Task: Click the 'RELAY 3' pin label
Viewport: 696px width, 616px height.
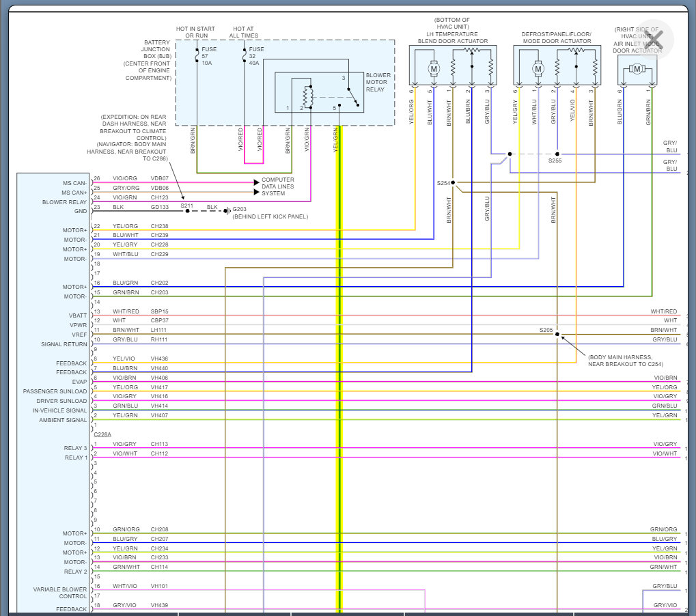Action: point(75,448)
